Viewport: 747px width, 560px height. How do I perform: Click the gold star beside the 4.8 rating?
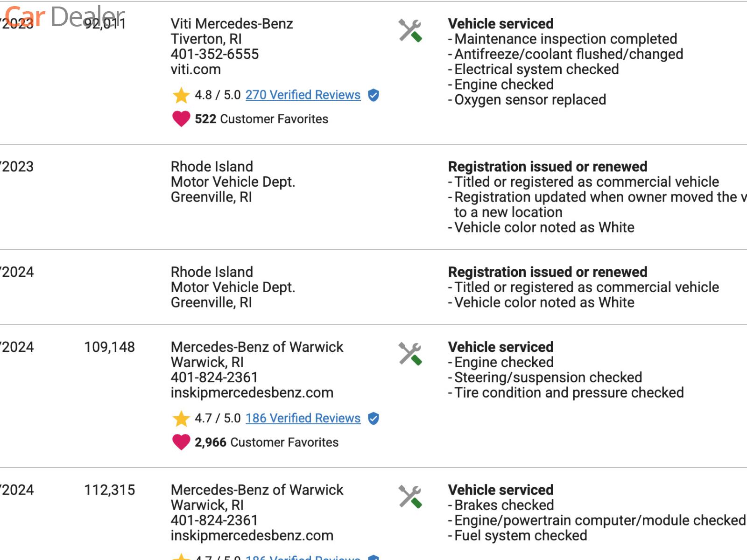(x=181, y=95)
